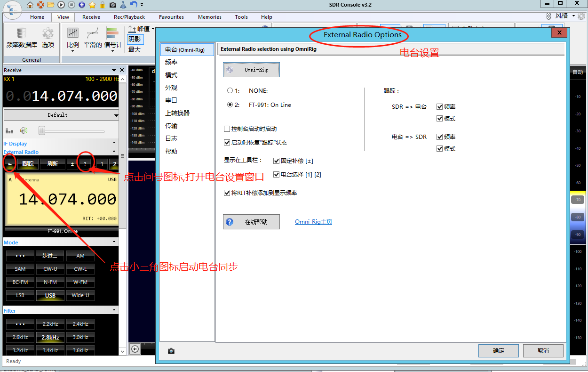
Task: Stop the radio with the stop icon
Action: [x=72, y=5]
